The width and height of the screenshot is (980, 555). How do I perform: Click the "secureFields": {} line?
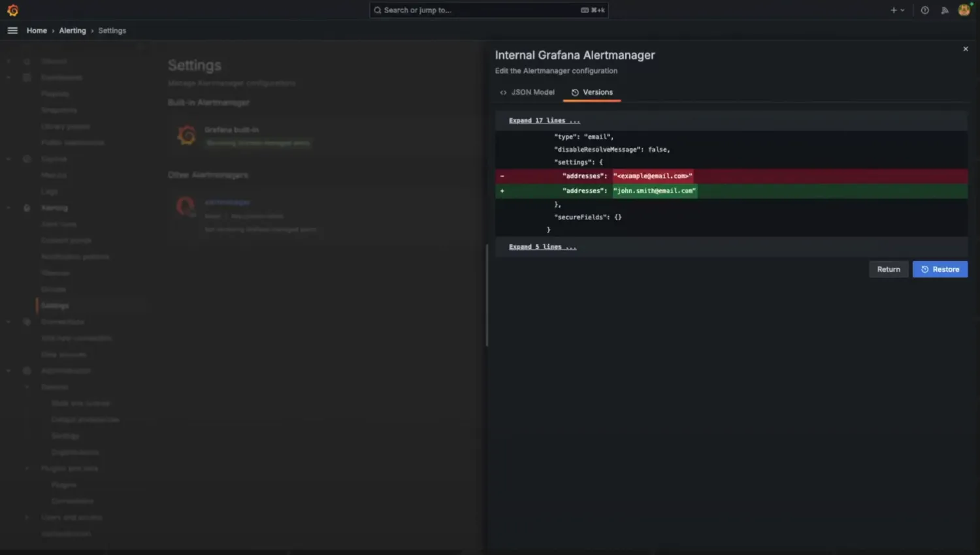coord(588,217)
